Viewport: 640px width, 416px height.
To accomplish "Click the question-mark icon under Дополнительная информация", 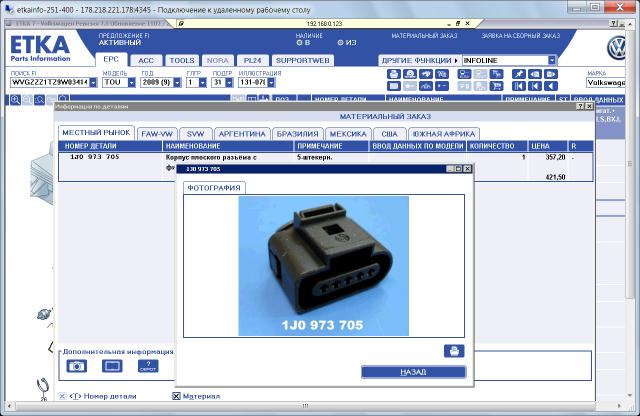I will tap(148, 366).
